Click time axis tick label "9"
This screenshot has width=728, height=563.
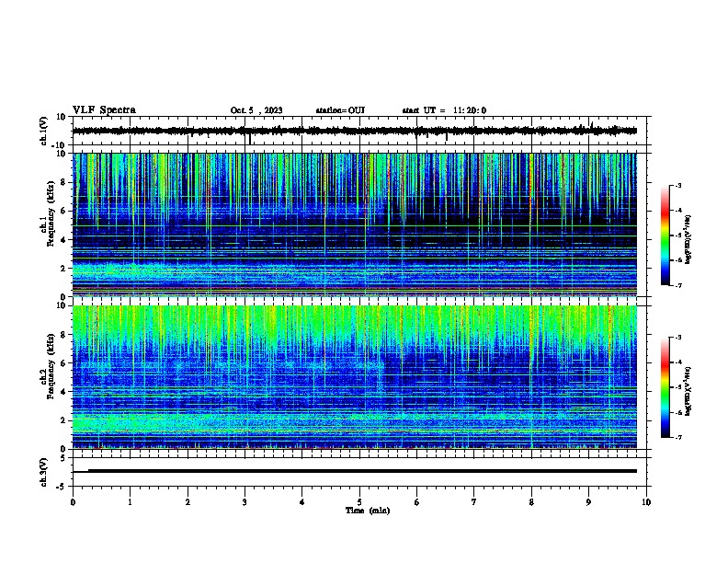588,502
